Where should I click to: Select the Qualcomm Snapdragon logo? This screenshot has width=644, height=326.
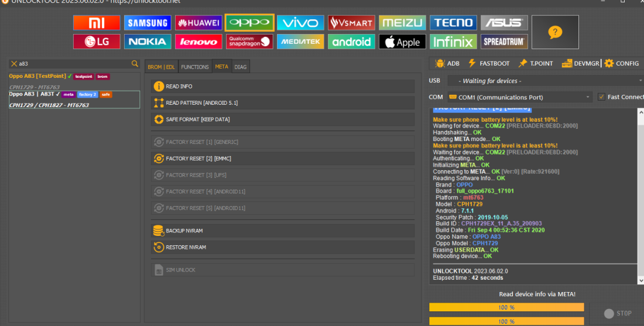coord(249,42)
